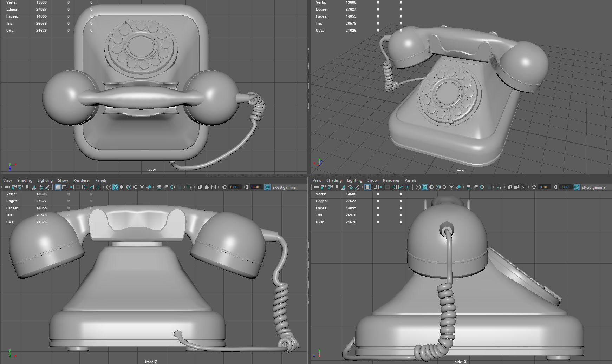Viewport: 612px width, 364px height.
Task: Enable Wireframe on Shaded in front view toolbar
Action: [129, 187]
